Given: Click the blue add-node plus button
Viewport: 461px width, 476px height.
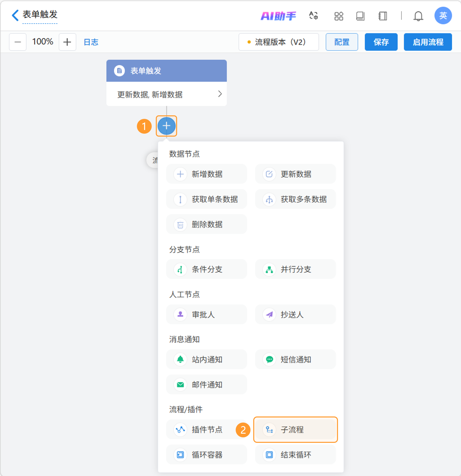Looking at the screenshot, I should pyautogui.click(x=167, y=126).
